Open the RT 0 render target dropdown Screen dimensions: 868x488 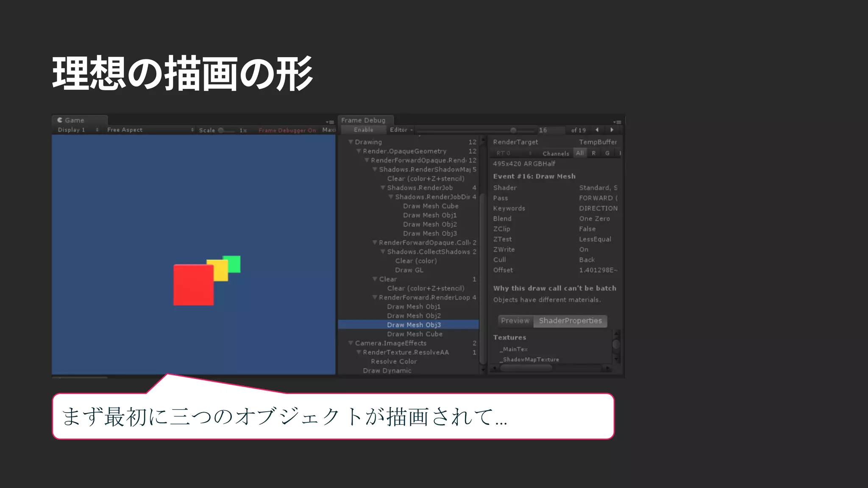click(514, 153)
